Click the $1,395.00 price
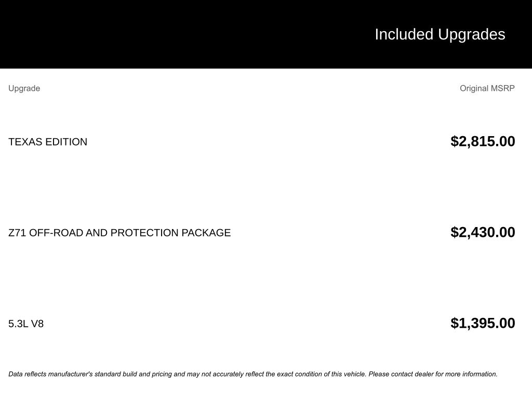This screenshot has width=532, height=399. point(483,323)
